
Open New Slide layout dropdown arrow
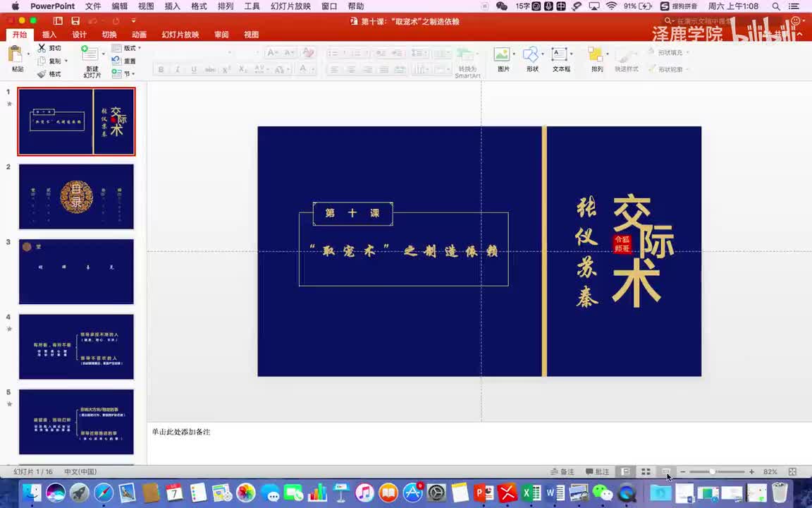coord(103,54)
